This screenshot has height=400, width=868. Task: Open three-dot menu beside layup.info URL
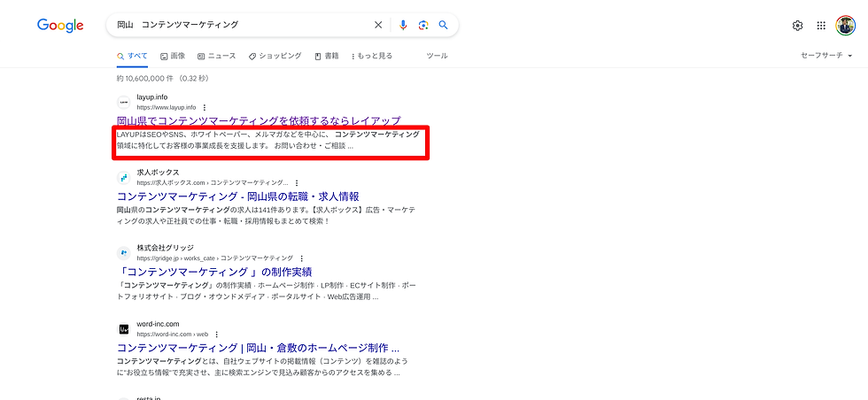click(x=205, y=107)
